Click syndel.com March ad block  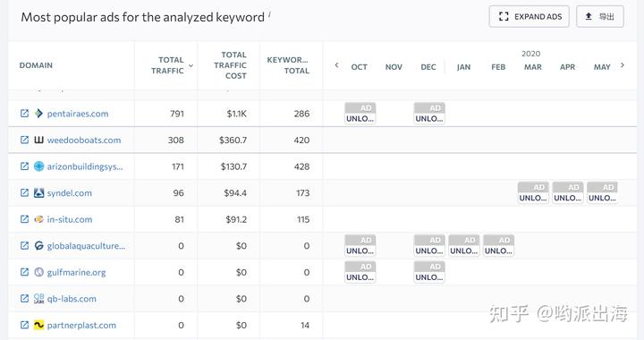pos(533,192)
